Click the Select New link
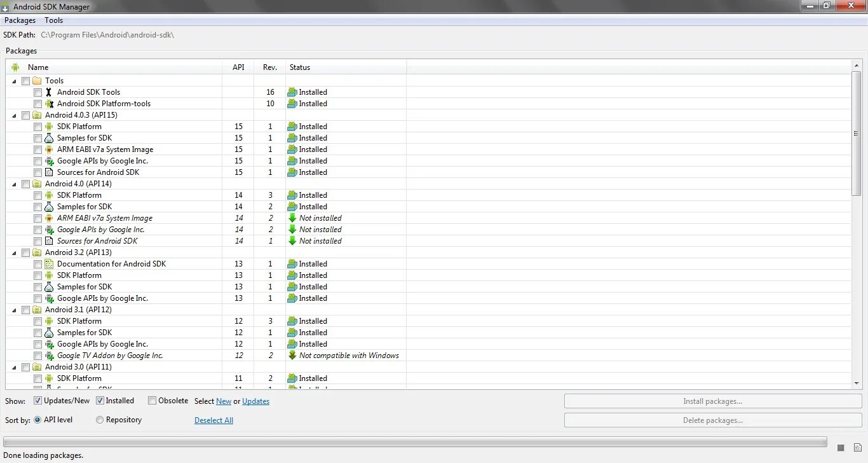Image resolution: width=868 pixels, height=463 pixels. tap(224, 401)
